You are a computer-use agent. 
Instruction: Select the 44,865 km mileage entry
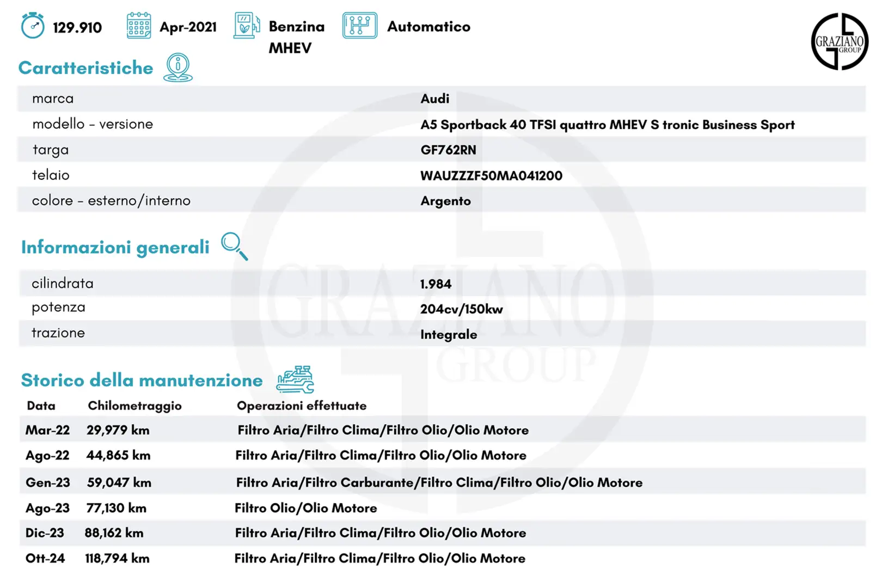pyautogui.click(x=118, y=455)
